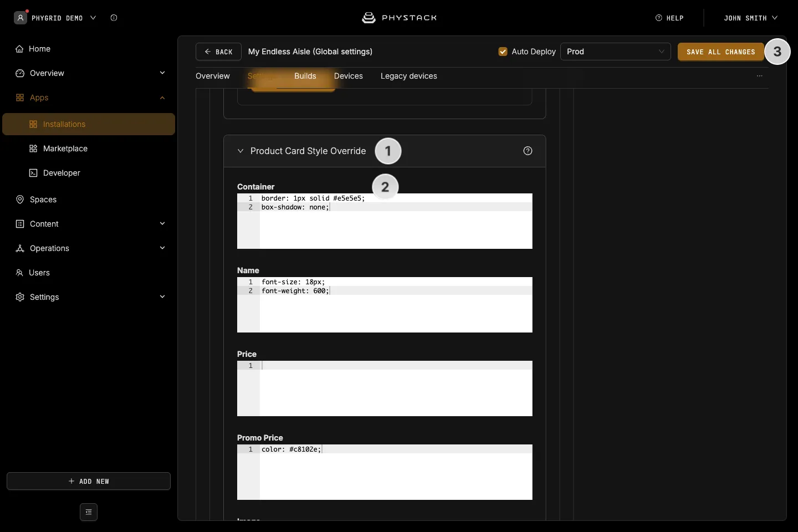Toggle the Auto Deploy checkbox
The height and width of the screenshot is (532, 798).
(x=503, y=52)
